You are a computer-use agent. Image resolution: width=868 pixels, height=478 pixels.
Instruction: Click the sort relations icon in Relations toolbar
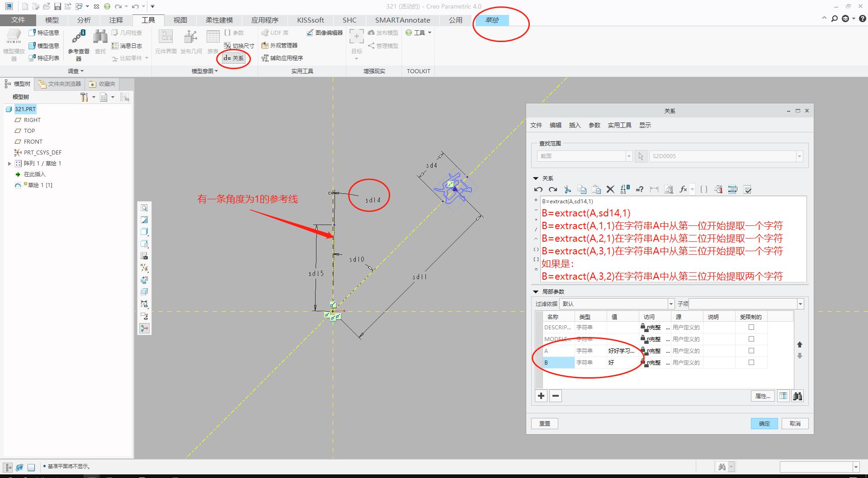(x=732, y=189)
